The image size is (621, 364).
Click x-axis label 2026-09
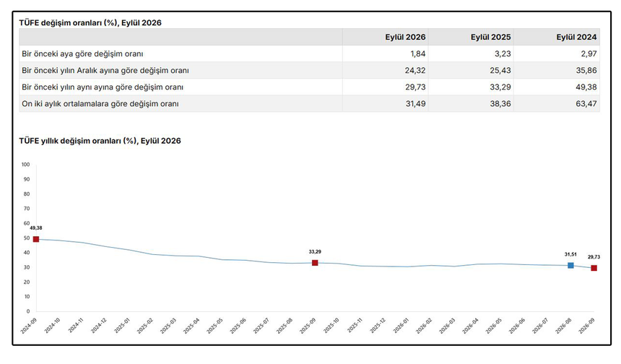[586, 326]
